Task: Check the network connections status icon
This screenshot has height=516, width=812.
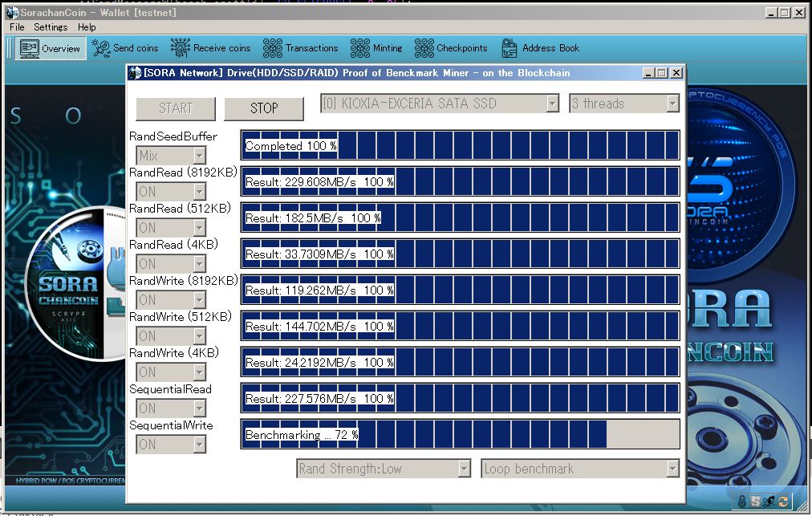Action: tap(769, 501)
